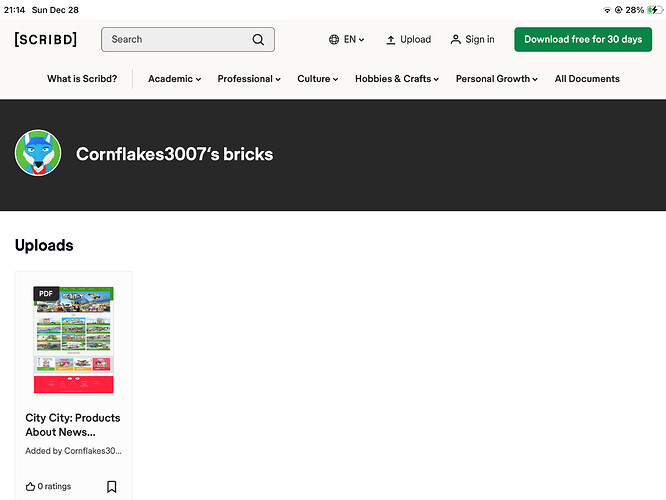
Task: Expand the Professional menu
Action: (x=249, y=79)
